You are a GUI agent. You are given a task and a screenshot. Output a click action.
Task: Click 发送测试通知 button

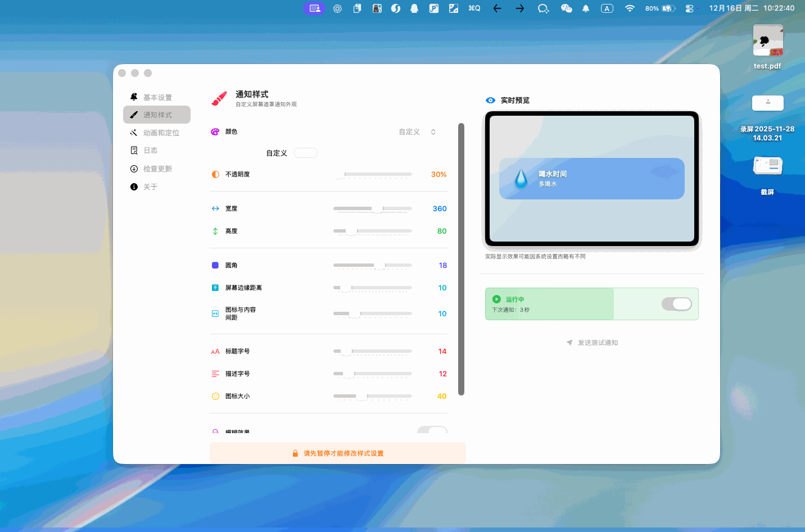click(593, 343)
